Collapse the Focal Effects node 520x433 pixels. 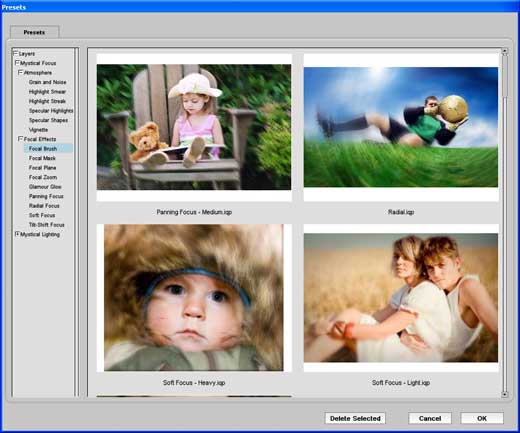[x=21, y=139]
